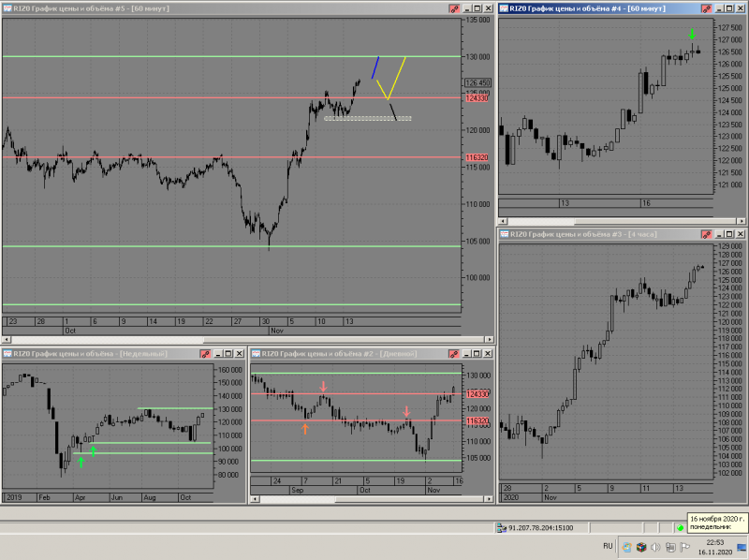This screenshot has height=560, width=749.
Task: Open system menu icon of chart #3 4-hour window
Action: (505, 234)
